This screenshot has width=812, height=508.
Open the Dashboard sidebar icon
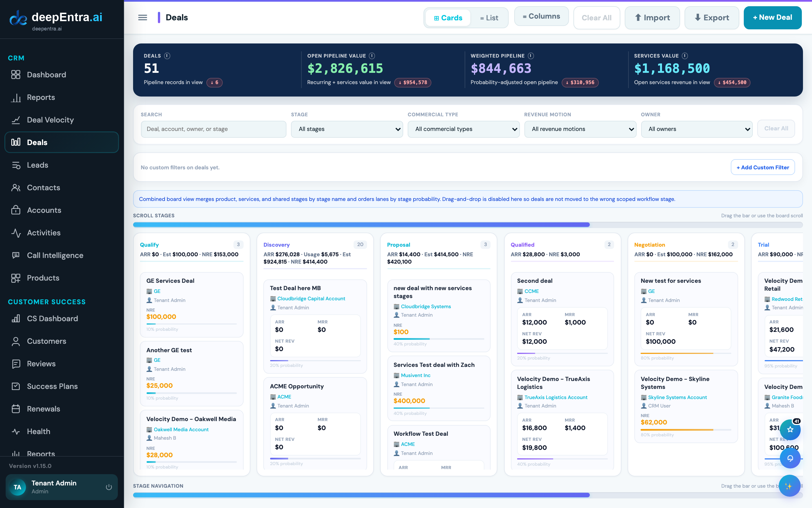pos(16,75)
